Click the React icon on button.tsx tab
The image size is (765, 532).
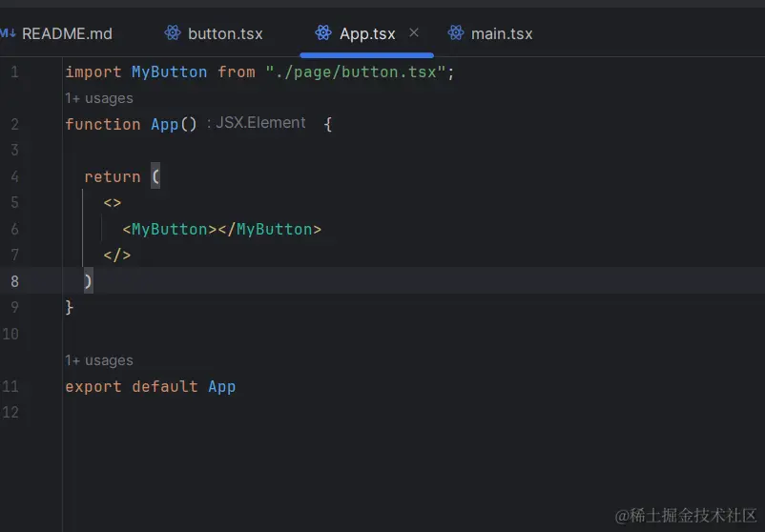coord(173,33)
